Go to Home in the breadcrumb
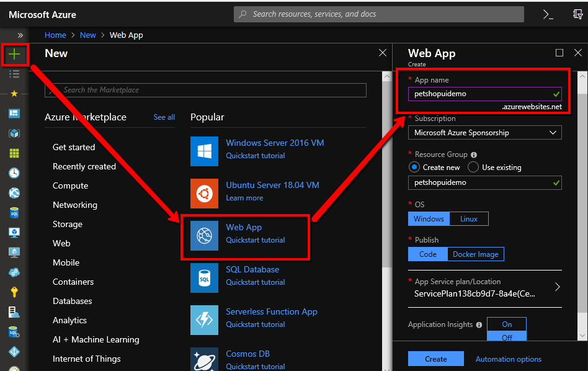 (x=55, y=35)
